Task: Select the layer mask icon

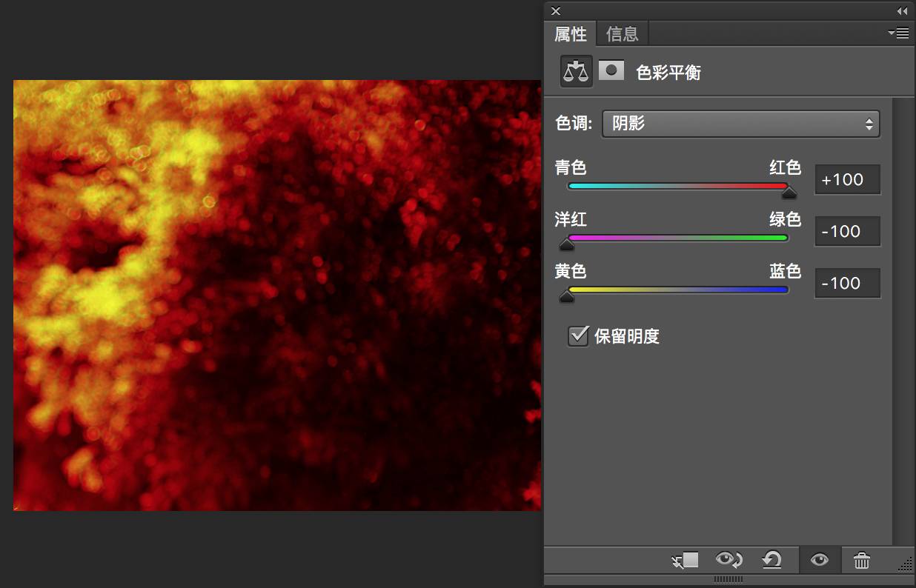Action: tap(611, 70)
